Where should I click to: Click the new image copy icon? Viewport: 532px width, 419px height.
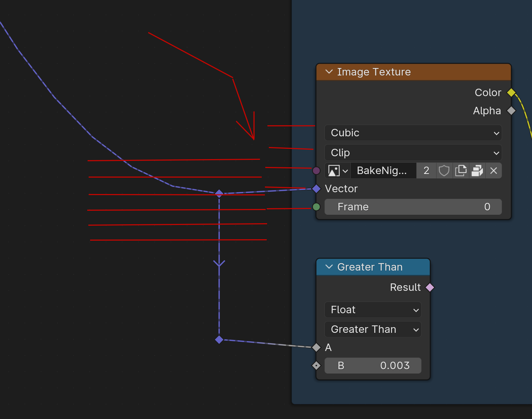(x=461, y=171)
